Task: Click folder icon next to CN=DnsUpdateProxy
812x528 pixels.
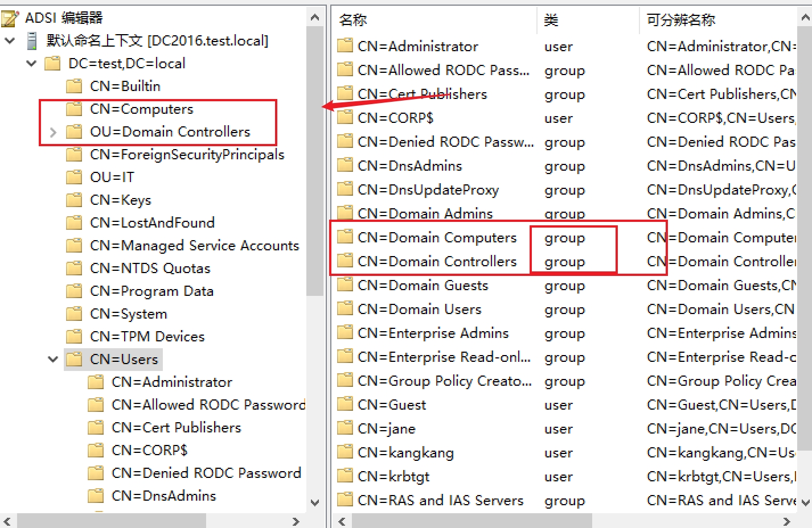Action: (345, 189)
